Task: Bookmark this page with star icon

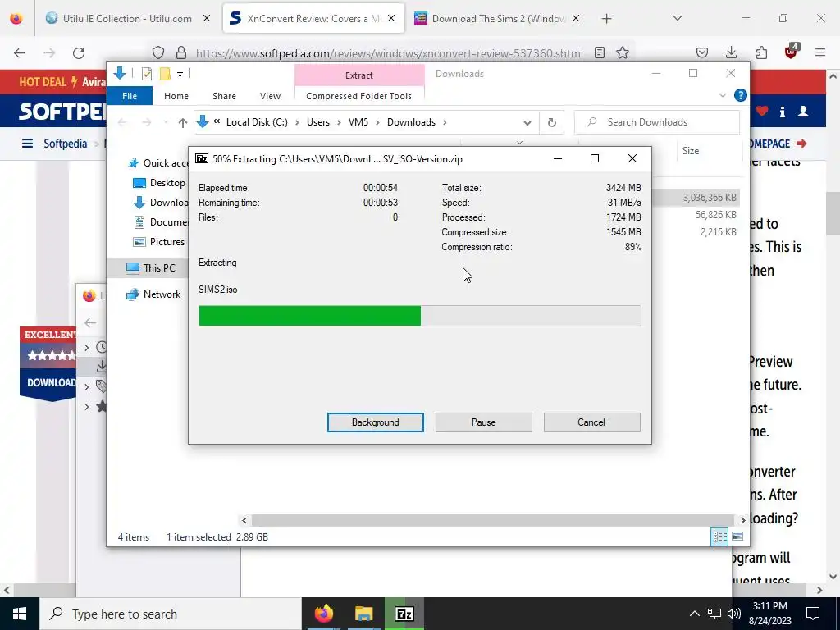Action: 622,52
